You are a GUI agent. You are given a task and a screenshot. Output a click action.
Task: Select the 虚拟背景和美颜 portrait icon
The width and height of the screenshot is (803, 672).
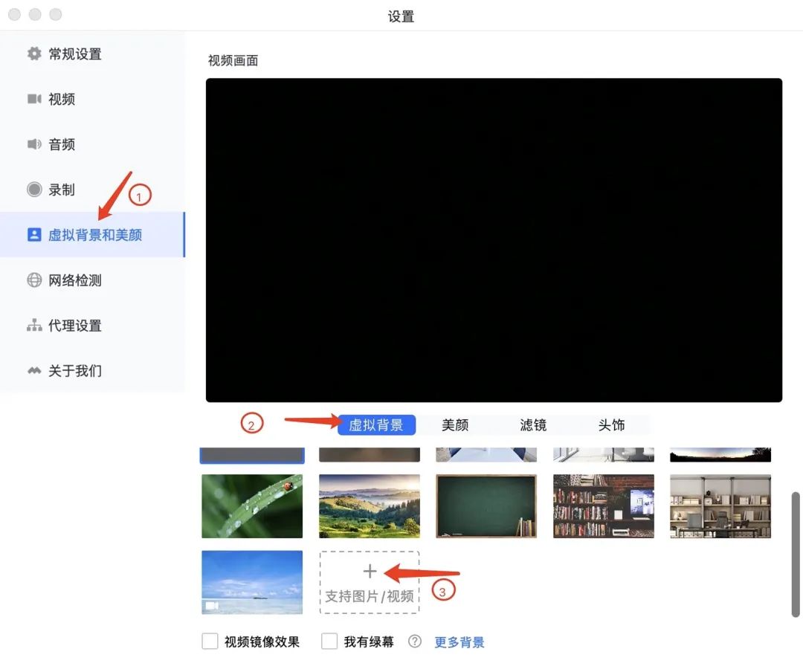[x=33, y=235]
